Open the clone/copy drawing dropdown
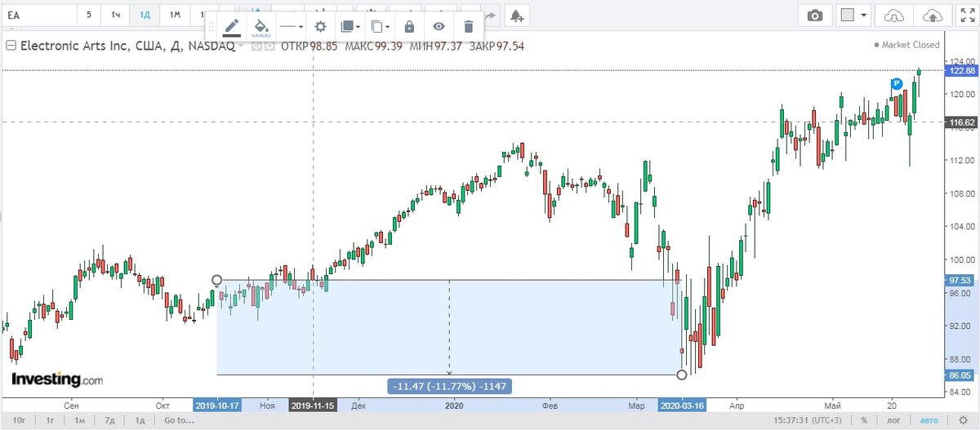Image resolution: width=980 pixels, height=430 pixels. 380,26
